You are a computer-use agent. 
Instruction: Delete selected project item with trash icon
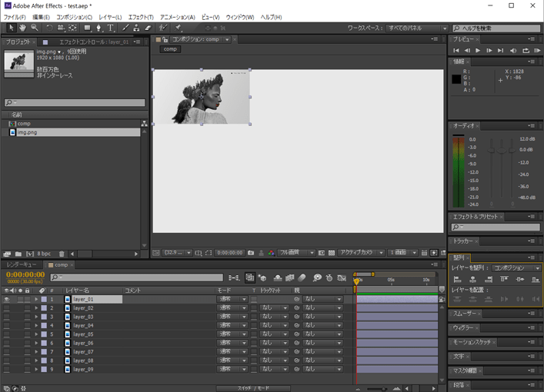pyautogui.click(x=62, y=254)
